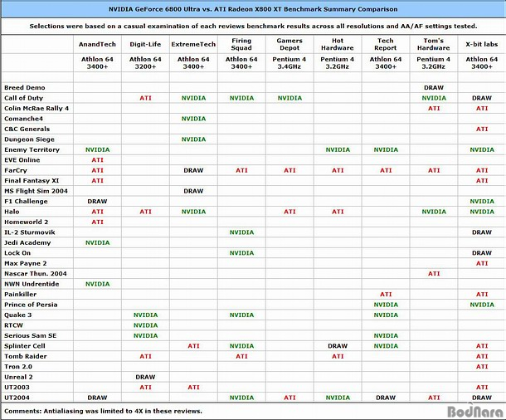The image size is (506, 420).
Task: Click ATI in the C&C Generals row
Action: [x=482, y=129]
